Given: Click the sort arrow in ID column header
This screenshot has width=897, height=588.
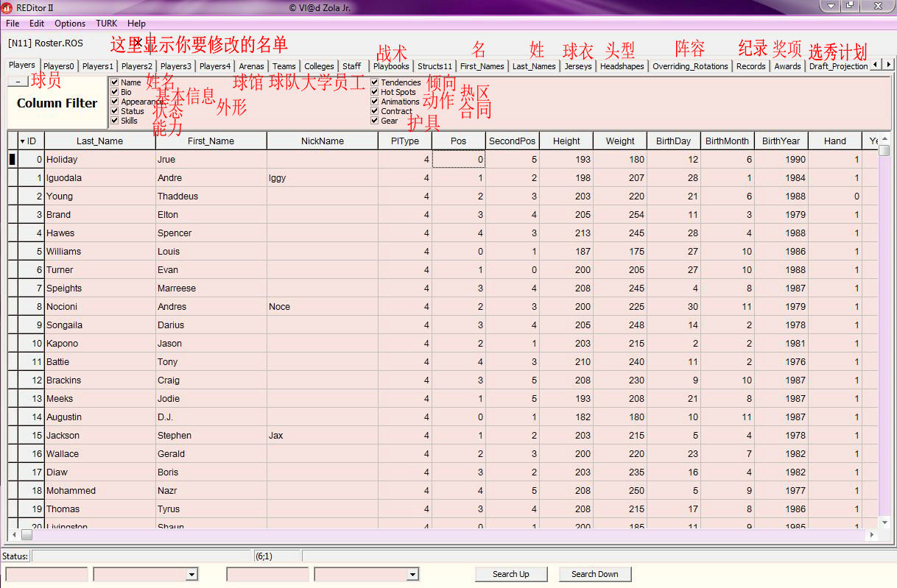Looking at the screenshot, I should click(22, 141).
